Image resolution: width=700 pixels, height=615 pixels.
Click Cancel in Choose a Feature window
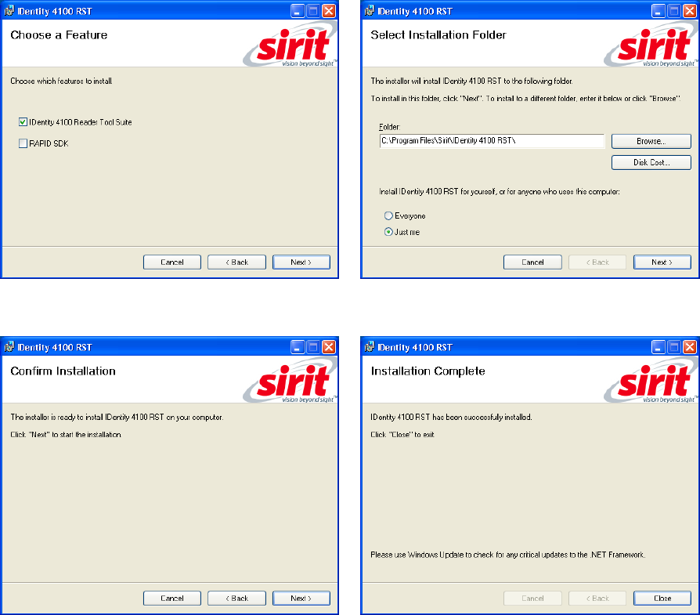pyautogui.click(x=172, y=262)
